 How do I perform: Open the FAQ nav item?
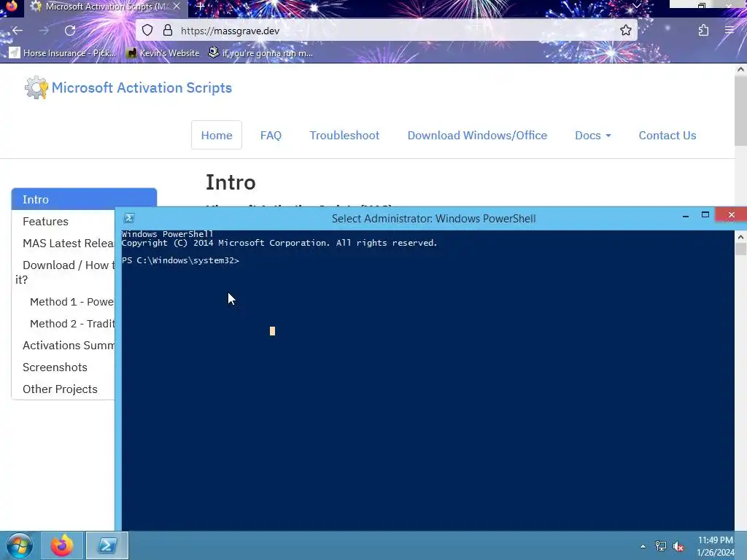[x=271, y=135]
